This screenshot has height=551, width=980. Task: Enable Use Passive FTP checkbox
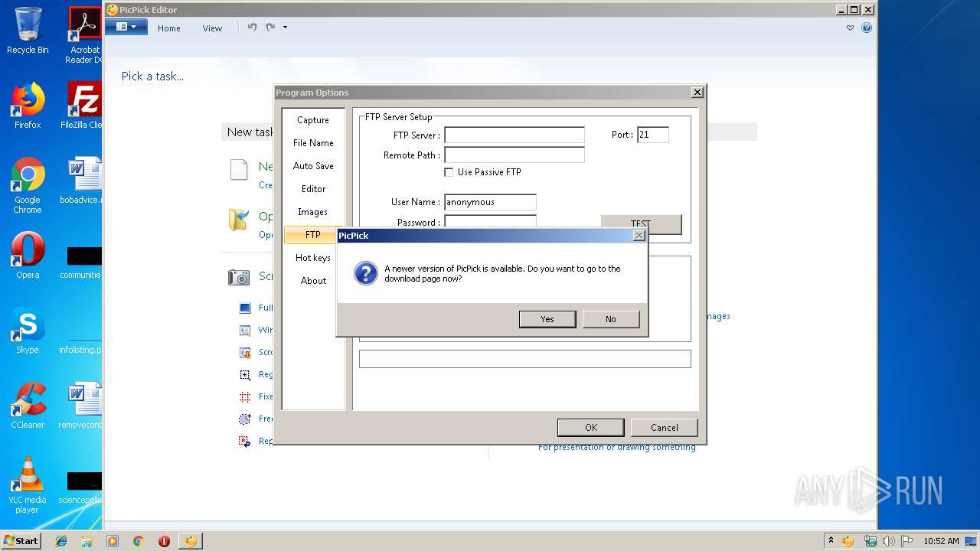click(x=449, y=172)
